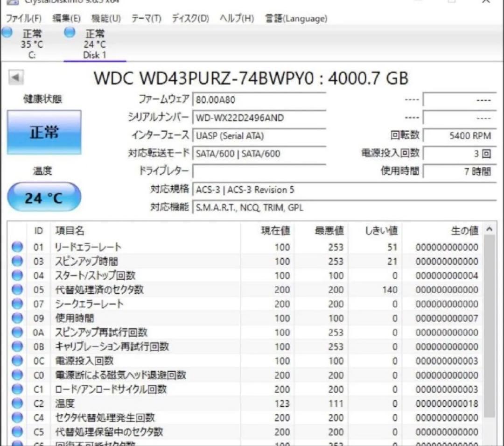Click the 正常 health status button

pos(44,132)
